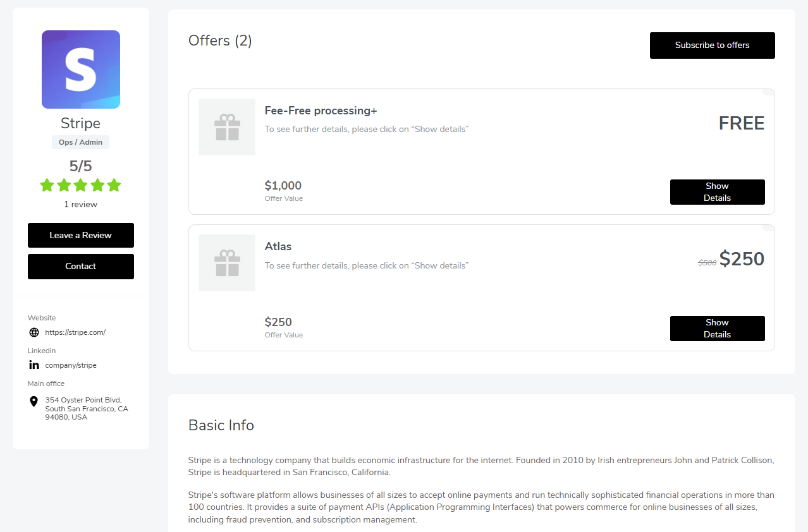Viewport: 808px width, 532px height.
Task: Click the globe website icon
Action: pyautogui.click(x=34, y=332)
